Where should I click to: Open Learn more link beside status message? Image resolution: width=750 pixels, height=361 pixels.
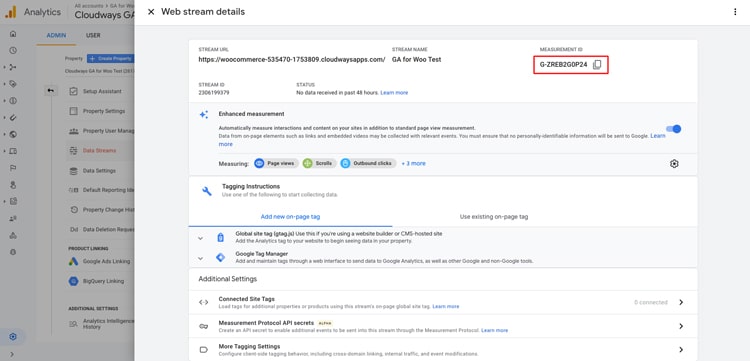click(x=394, y=93)
